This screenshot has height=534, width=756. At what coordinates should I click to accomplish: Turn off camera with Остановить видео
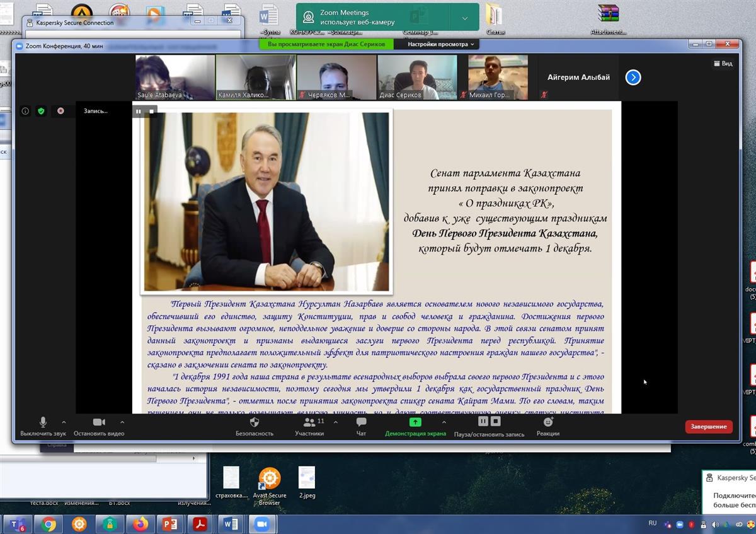click(x=99, y=422)
